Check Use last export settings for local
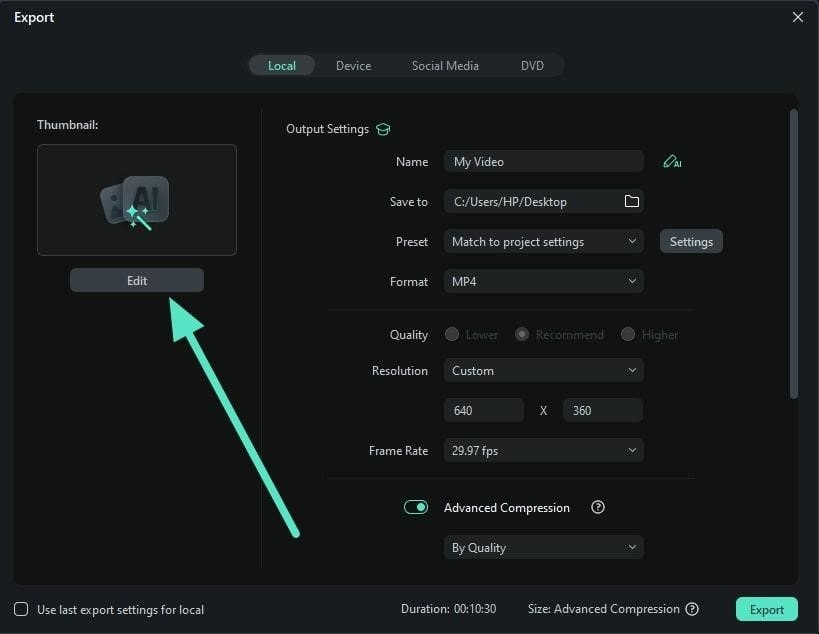 21,609
